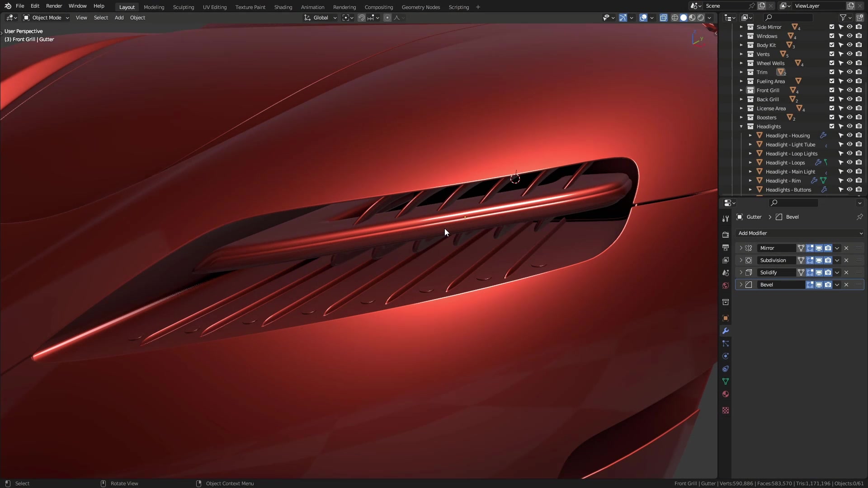
Task: Open the Object Mode dropdown
Action: (x=46, y=18)
